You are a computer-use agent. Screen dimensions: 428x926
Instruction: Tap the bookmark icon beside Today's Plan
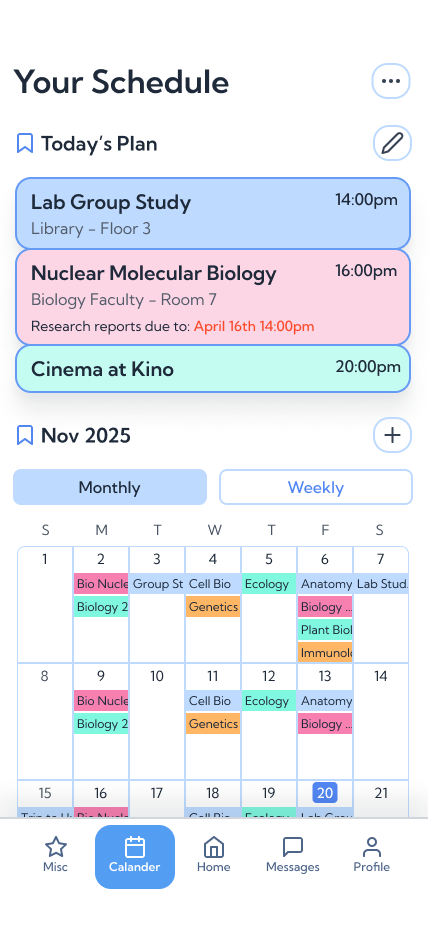(25, 144)
